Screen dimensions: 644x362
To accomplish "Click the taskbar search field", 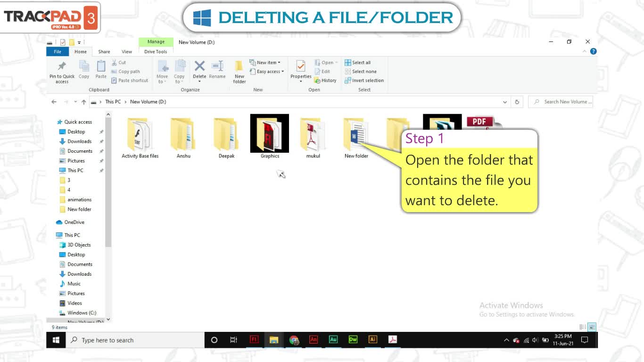I will (x=135, y=340).
